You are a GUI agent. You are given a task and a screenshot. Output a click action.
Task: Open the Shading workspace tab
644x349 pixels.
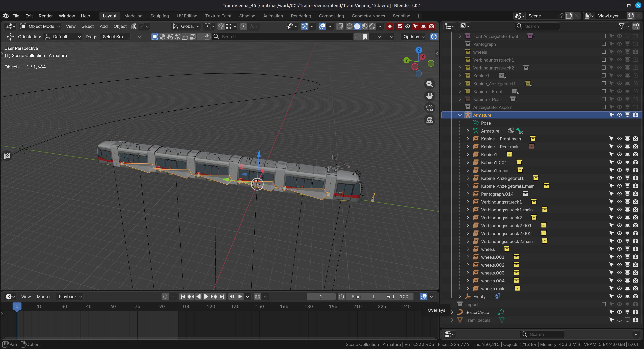[247, 16]
